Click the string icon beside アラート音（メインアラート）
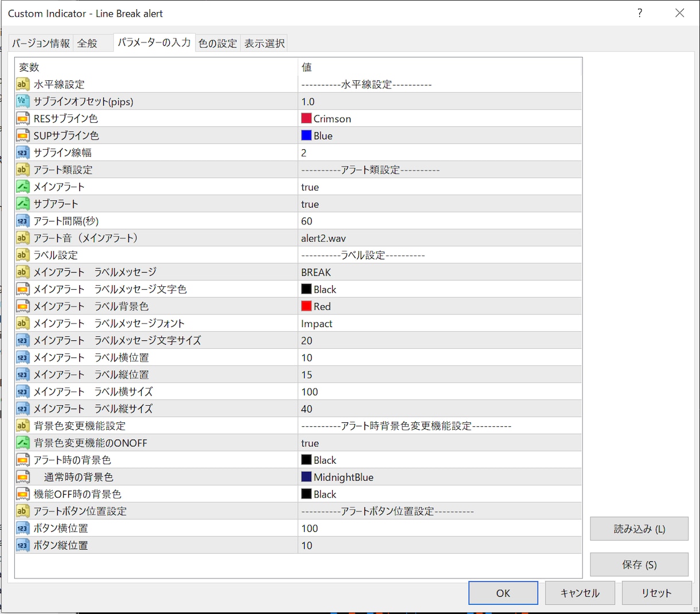Screen dimensions: 700x614 click(x=22, y=238)
